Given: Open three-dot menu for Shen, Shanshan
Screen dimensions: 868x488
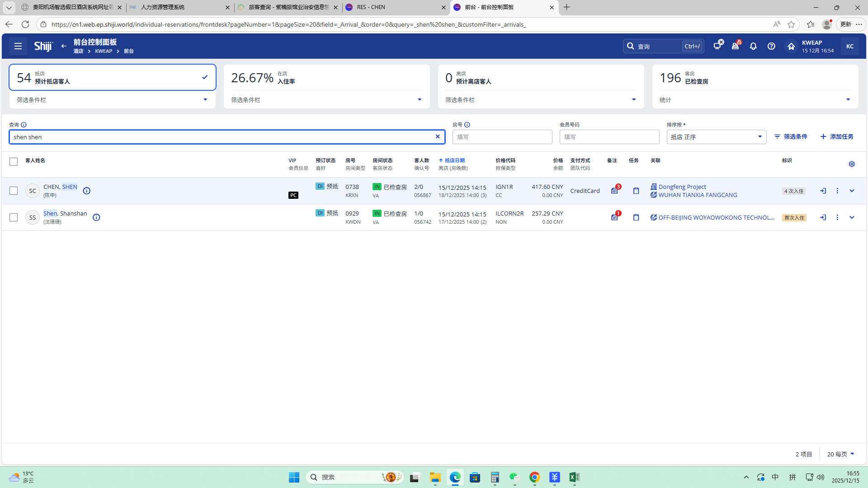Looking at the screenshot, I should coord(837,217).
